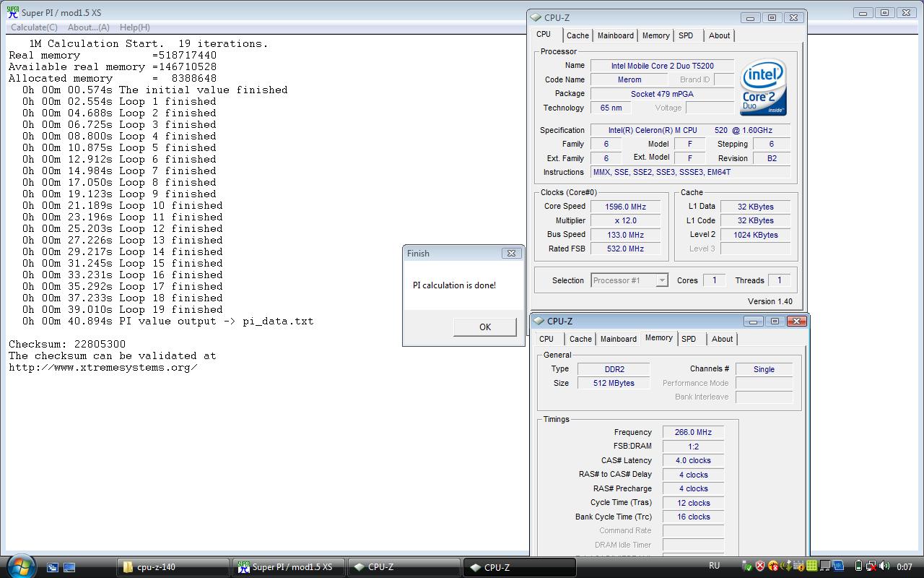924x578 pixels.
Task: Click the Level 2 cache value 1024 KBytes
Action: [755, 235]
